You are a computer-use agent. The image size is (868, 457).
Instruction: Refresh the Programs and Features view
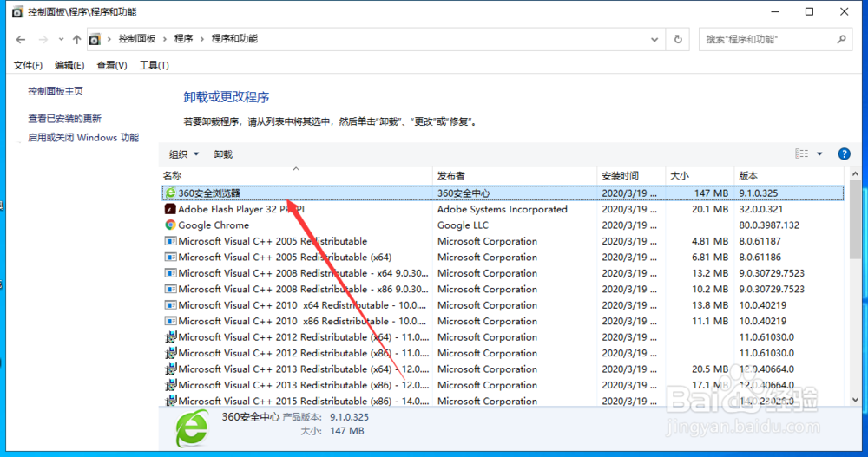pos(678,39)
